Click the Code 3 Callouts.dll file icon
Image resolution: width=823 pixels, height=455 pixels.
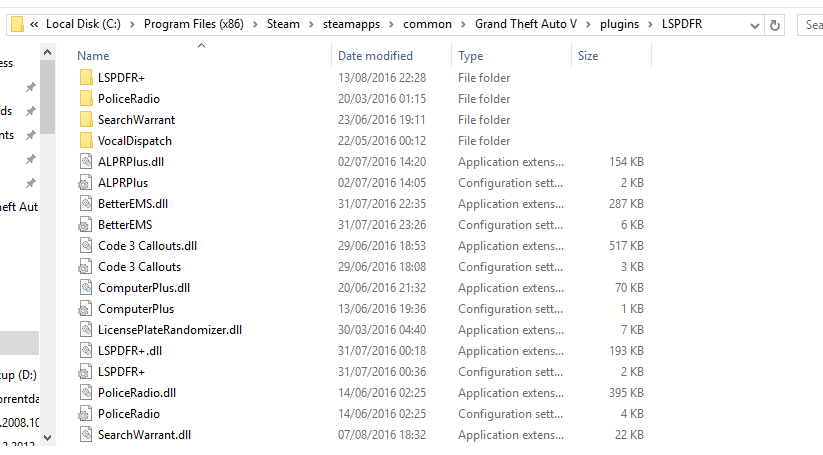point(86,246)
